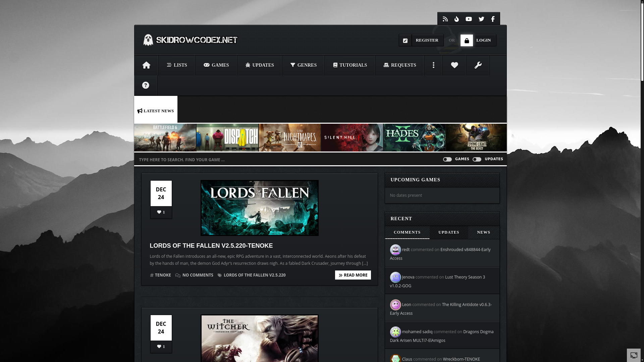Click the Witcher Enhanced Edition cover image
644x362 pixels.
[260, 339]
